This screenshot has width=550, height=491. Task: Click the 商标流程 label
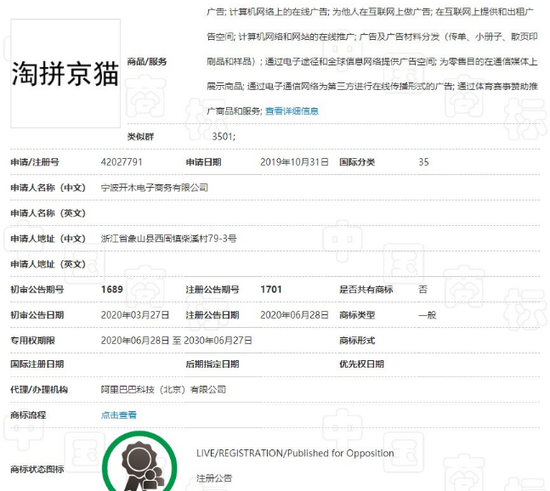pos(28,415)
